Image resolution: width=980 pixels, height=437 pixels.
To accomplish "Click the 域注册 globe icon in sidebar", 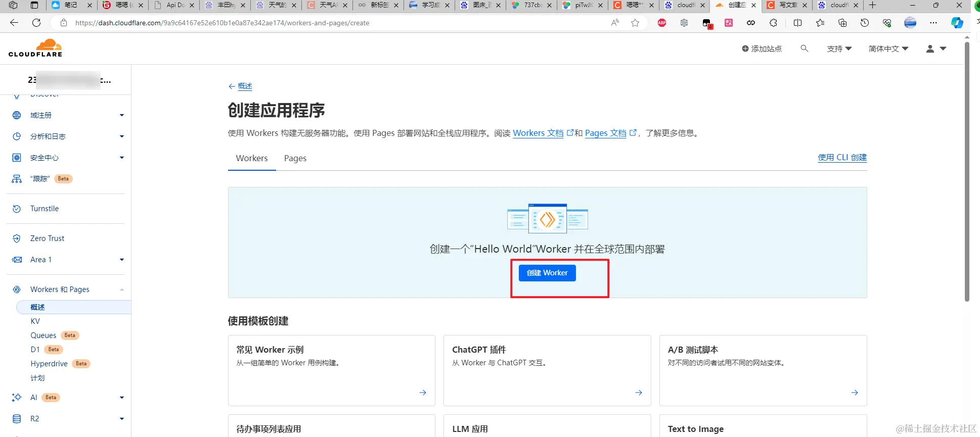I will click(x=17, y=115).
